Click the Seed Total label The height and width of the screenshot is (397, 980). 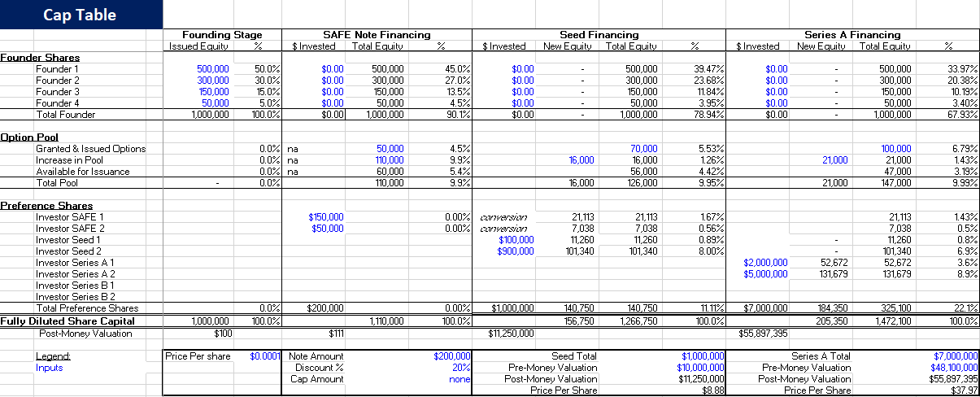[574, 356]
